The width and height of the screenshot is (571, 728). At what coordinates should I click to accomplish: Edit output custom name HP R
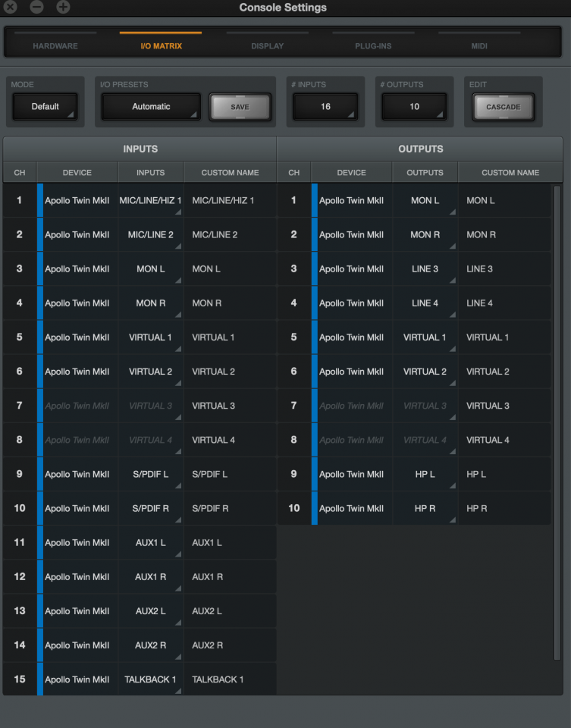[x=504, y=508]
